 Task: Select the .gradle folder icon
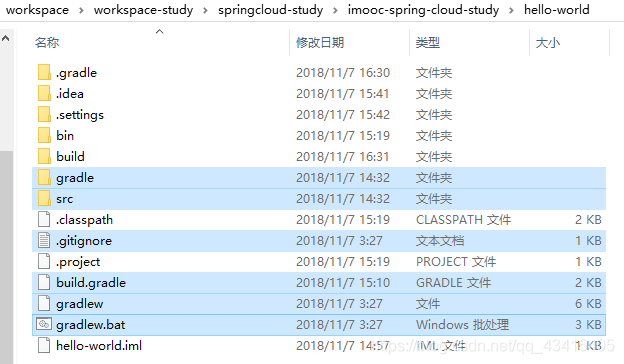44,72
